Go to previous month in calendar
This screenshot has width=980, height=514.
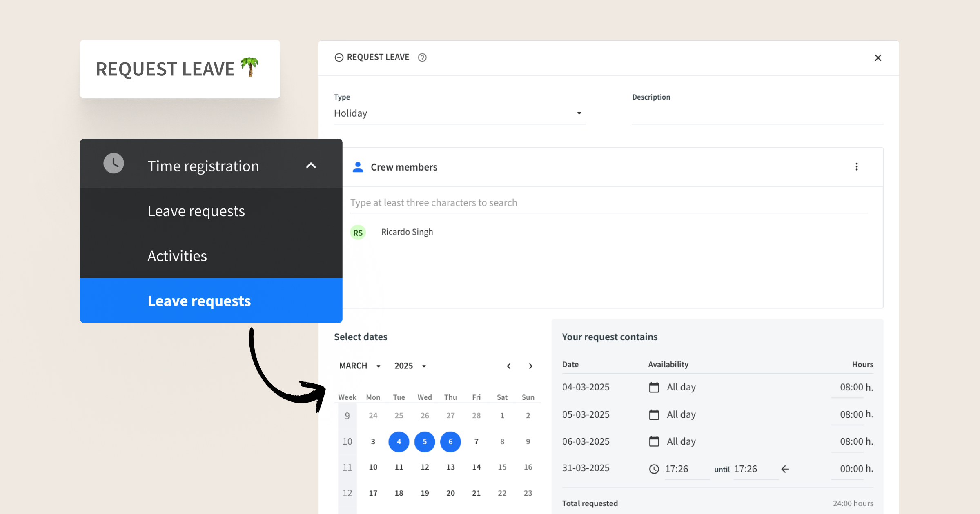pos(509,366)
